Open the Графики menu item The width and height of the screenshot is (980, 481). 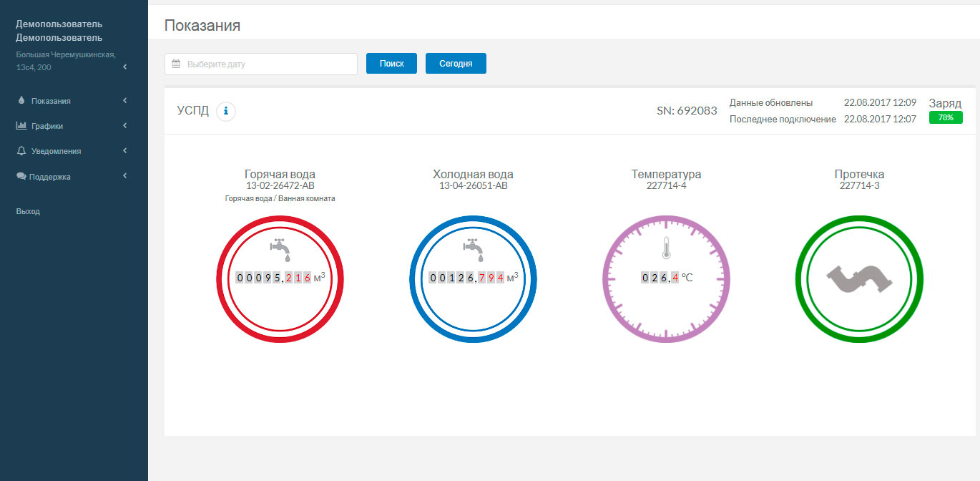(47, 126)
